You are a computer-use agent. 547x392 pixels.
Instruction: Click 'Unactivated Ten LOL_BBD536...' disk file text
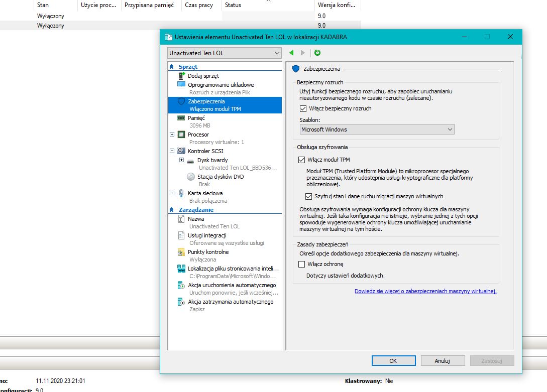point(238,168)
